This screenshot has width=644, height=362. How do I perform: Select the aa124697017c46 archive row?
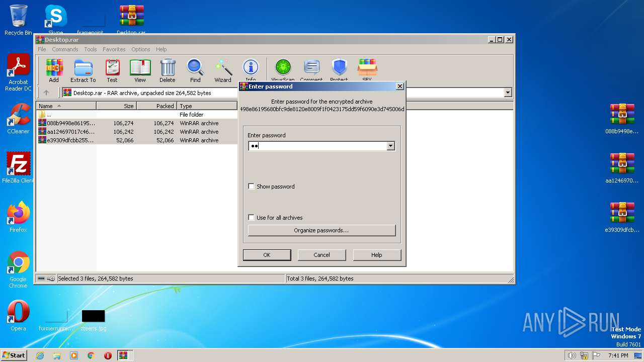(137, 132)
